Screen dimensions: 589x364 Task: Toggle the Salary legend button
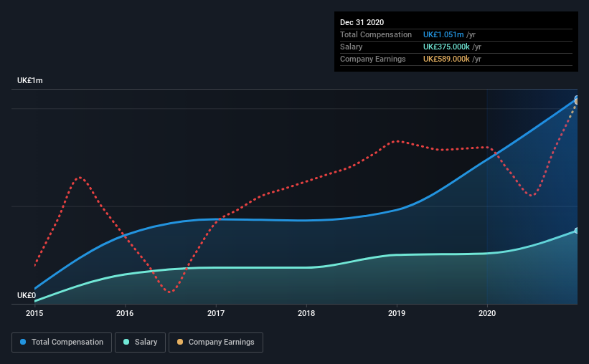click(140, 343)
